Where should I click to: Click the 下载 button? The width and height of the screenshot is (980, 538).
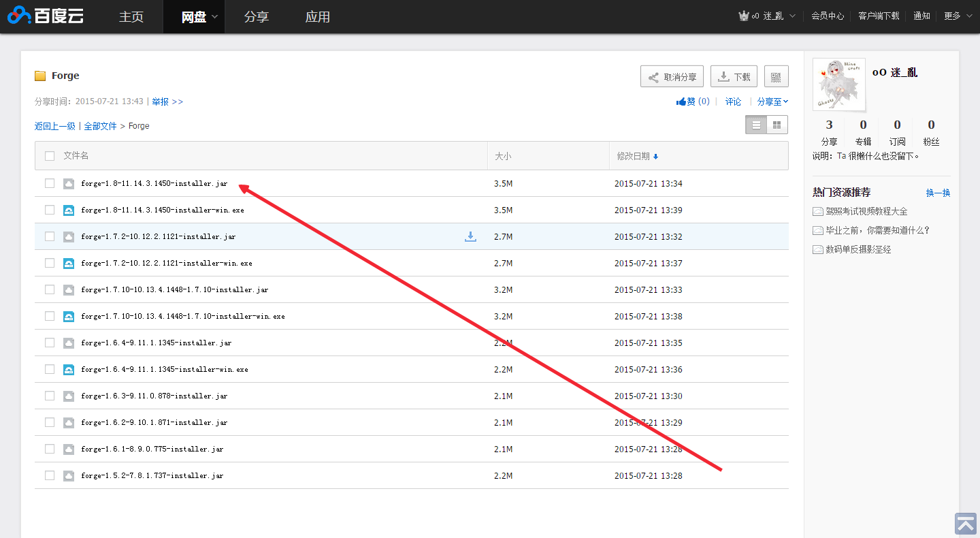pyautogui.click(x=734, y=77)
